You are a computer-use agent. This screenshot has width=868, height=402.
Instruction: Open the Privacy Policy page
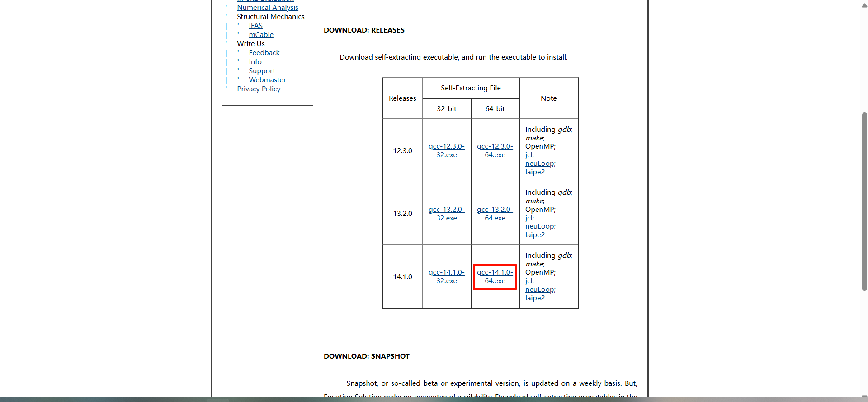pos(259,89)
